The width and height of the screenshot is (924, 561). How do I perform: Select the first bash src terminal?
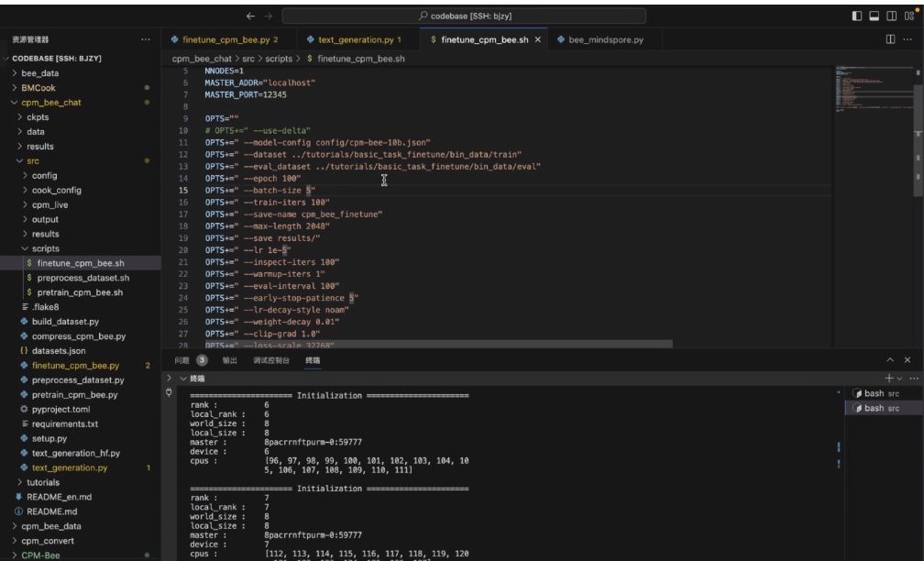coord(877,393)
